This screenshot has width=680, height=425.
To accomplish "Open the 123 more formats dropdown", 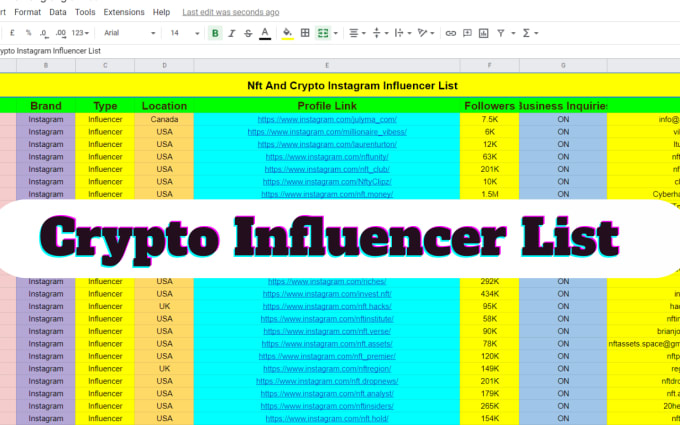I will tap(80, 33).
